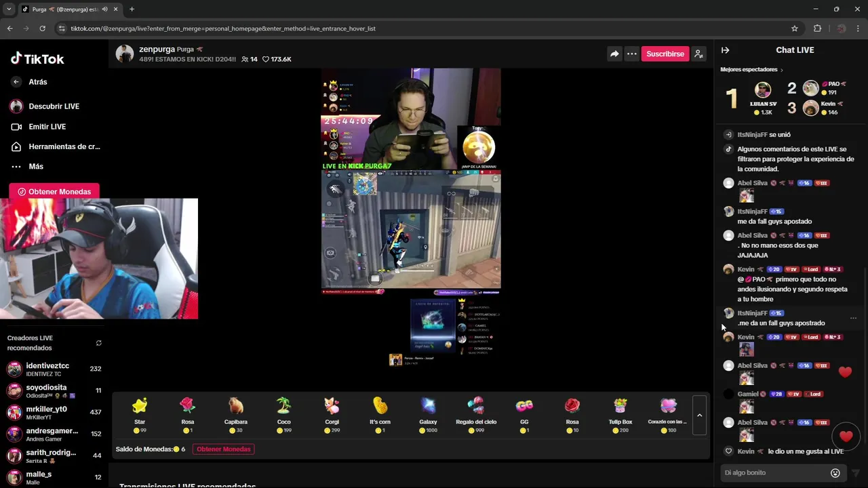Viewport: 868px width, 488px height.
Task: Click the browser back arrow
Action: pos(9,28)
